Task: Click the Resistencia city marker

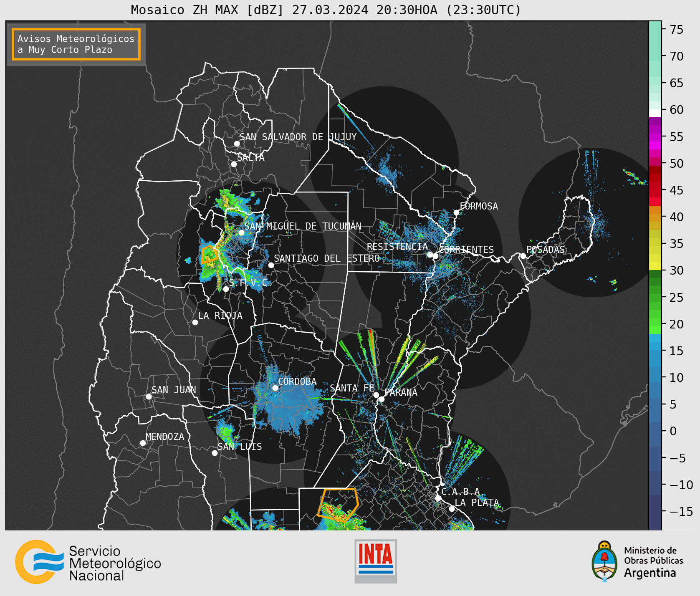Action: pyautogui.click(x=430, y=255)
